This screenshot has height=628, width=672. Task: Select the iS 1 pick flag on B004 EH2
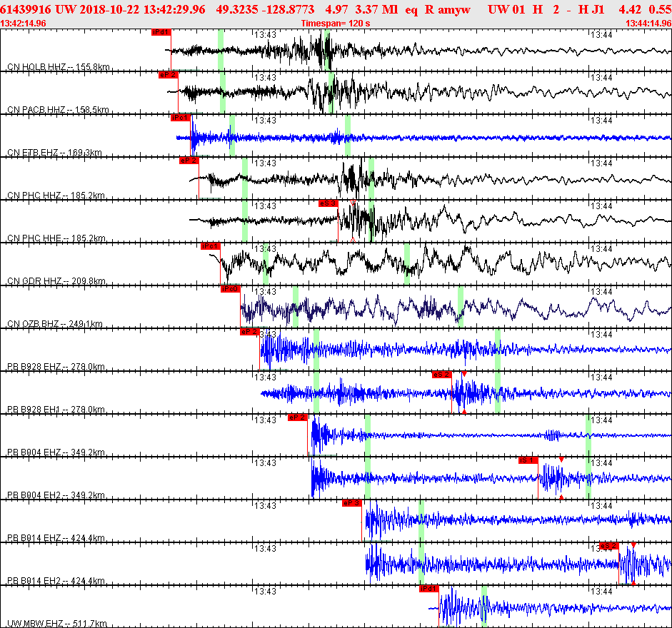pyautogui.click(x=528, y=460)
